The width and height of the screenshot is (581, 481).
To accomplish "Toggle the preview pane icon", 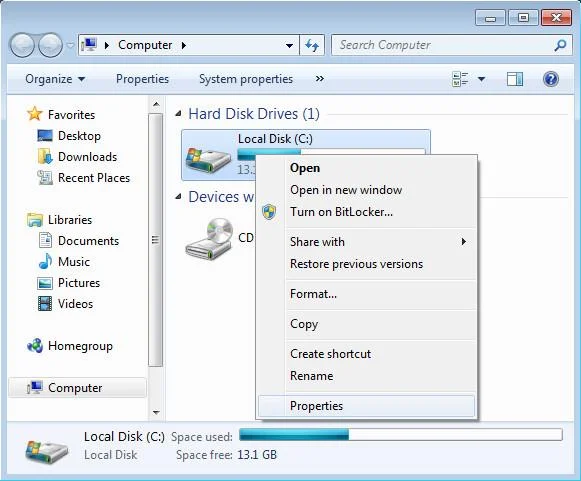I will tap(515, 79).
